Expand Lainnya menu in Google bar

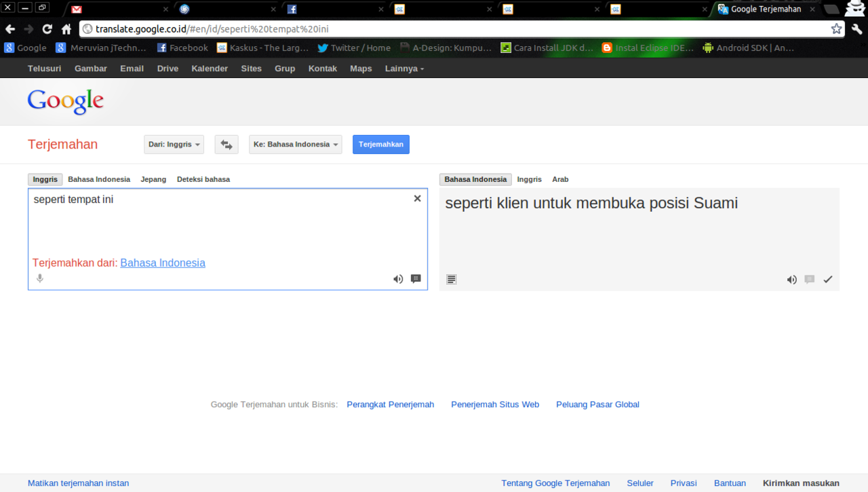pos(404,69)
